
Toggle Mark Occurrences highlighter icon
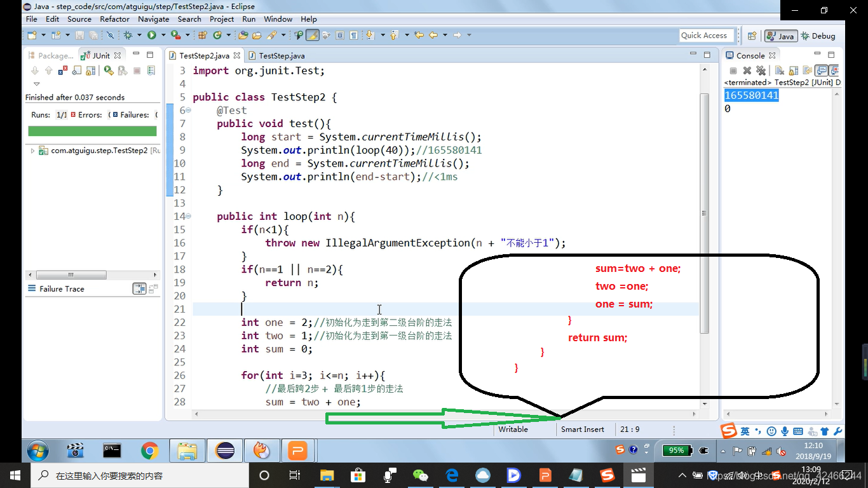(x=313, y=35)
